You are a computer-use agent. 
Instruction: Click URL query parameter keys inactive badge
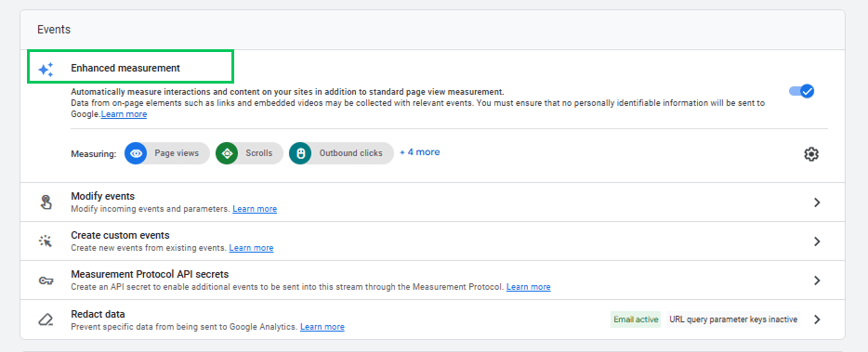pos(733,319)
